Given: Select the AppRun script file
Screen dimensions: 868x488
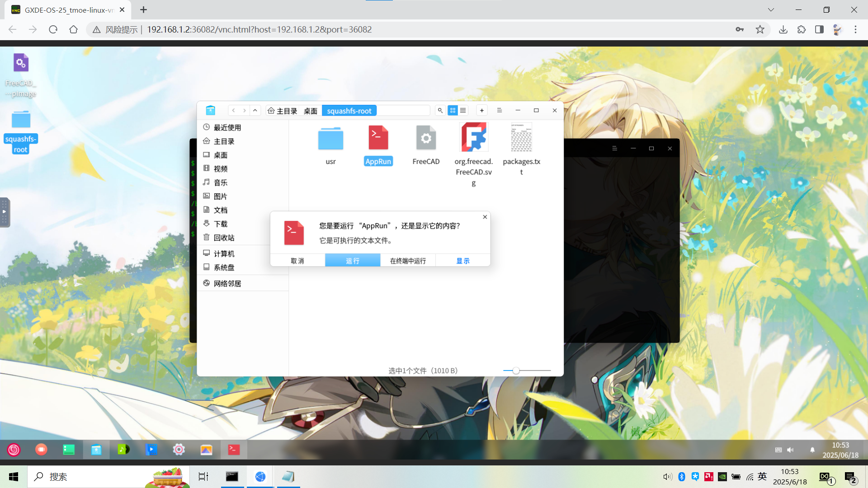Looking at the screenshot, I should coord(378,145).
